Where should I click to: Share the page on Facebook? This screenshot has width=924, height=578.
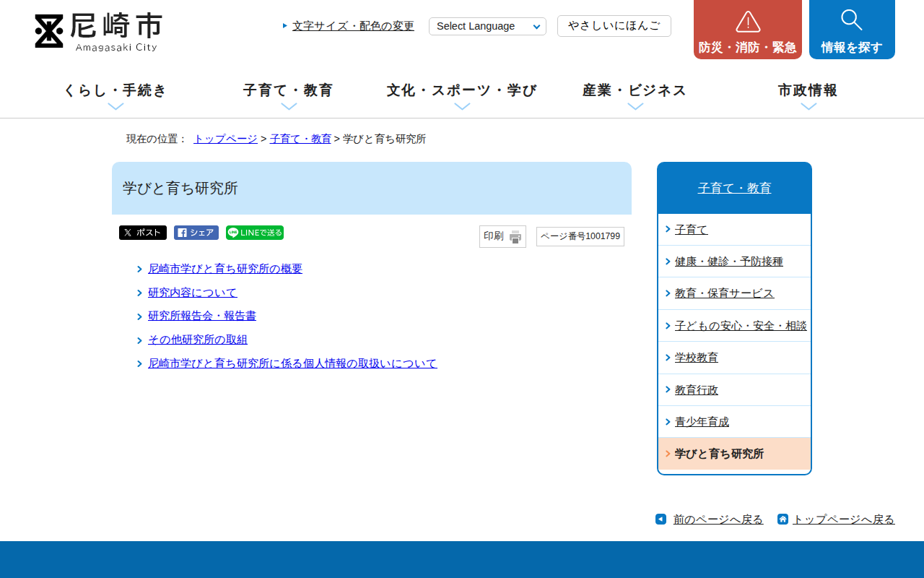tap(196, 233)
